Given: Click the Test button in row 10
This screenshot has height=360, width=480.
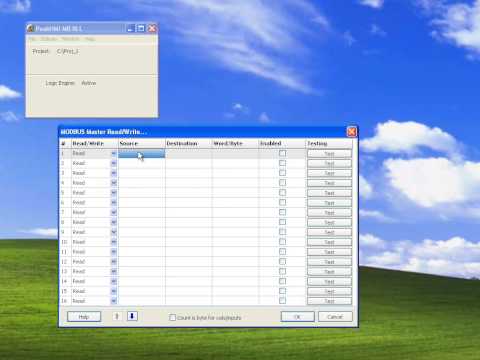Looking at the screenshot, I should (329, 242).
